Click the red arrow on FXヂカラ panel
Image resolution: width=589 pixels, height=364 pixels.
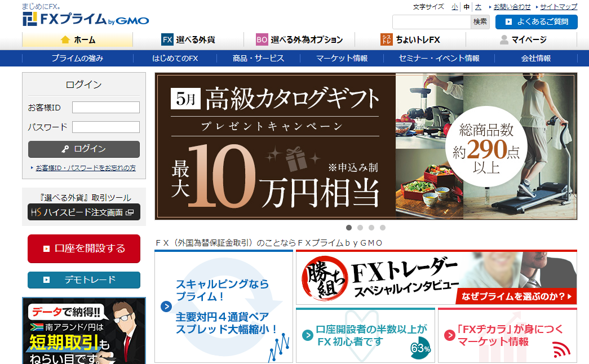(x=450, y=335)
